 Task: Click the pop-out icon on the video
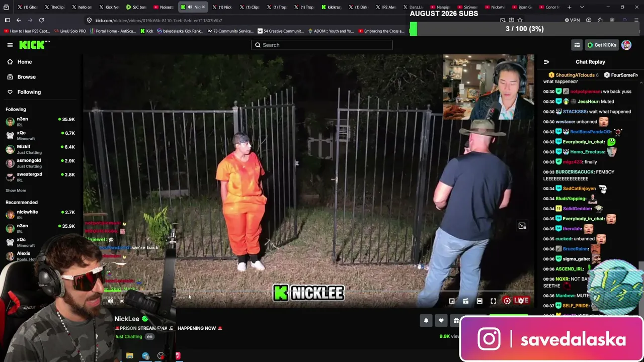coord(522,226)
